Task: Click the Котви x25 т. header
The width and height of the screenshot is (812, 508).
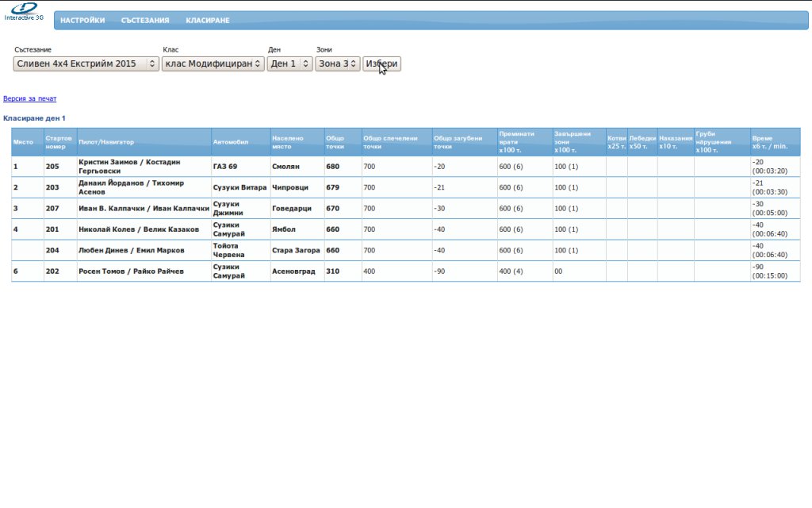Action: pyautogui.click(x=617, y=142)
